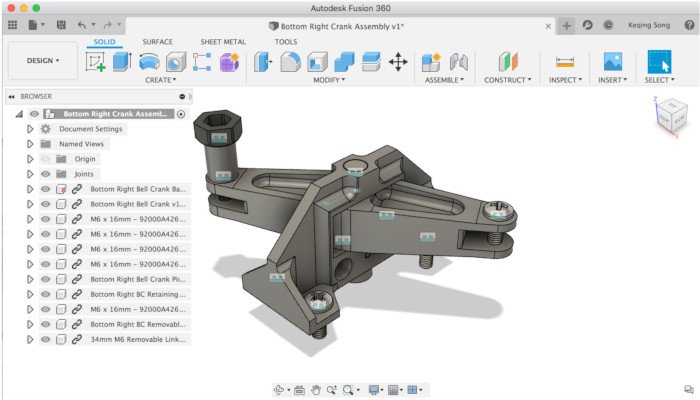Toggle visibility of the Joints folder
The height and width of the screenshot is (400, 700).
tap(44, 173)
